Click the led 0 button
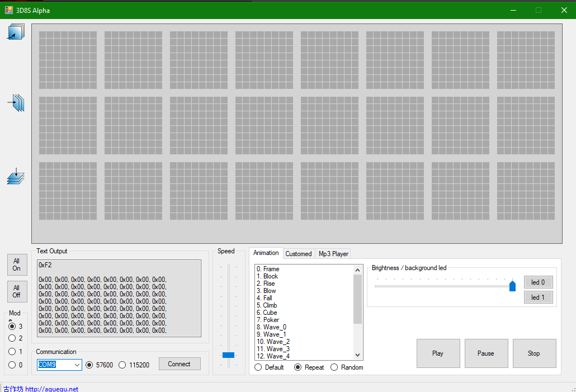Screen dimensions: 576x392 [538, 282]
